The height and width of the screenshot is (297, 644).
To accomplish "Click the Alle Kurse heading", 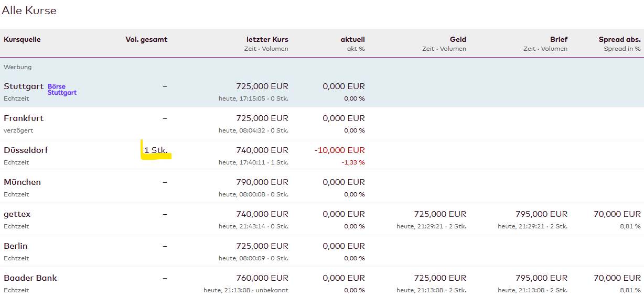I will click(x=29, y=10).
